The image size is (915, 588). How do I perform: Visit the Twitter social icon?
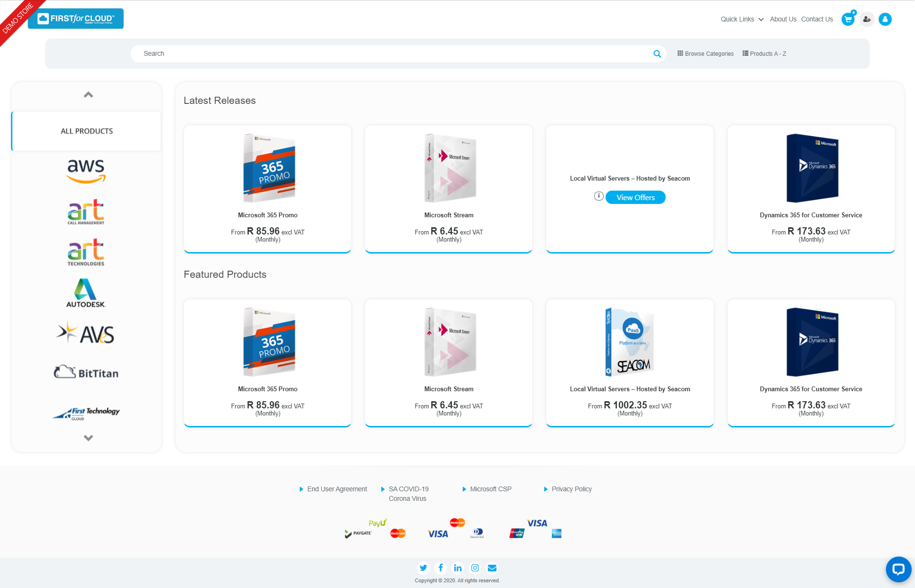tap(423, 568)
